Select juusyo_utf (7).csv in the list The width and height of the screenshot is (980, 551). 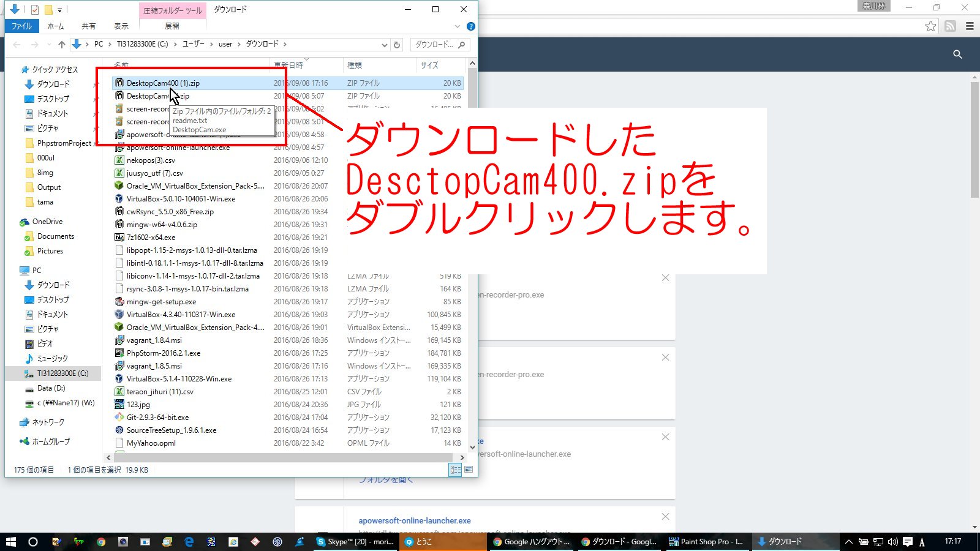pyautogui.click(x=154, y=173)
